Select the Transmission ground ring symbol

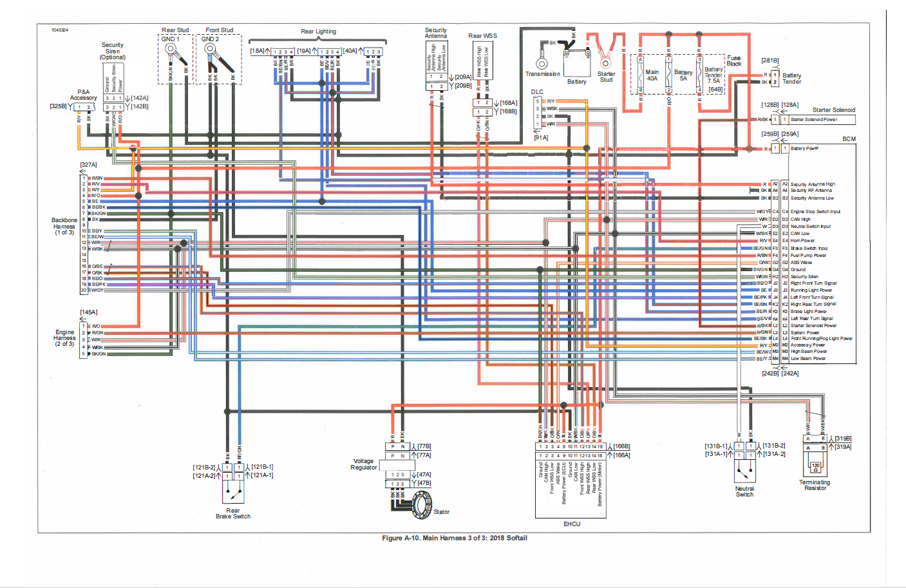click(542, 63)
